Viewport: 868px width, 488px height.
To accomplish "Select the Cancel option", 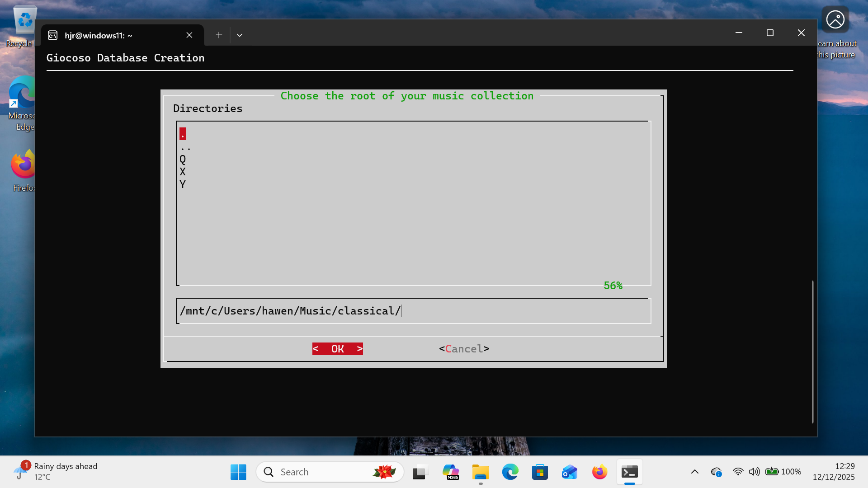I will click(x=463, y=348).
